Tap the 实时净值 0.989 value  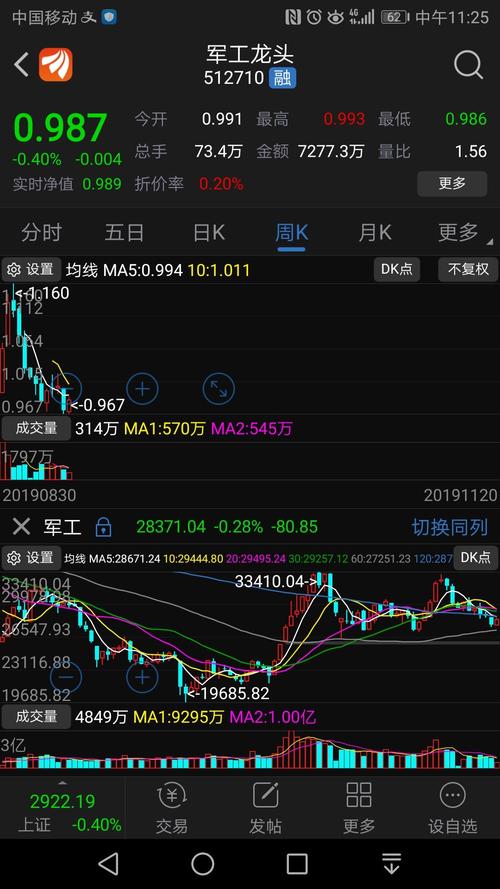(102, 184)
